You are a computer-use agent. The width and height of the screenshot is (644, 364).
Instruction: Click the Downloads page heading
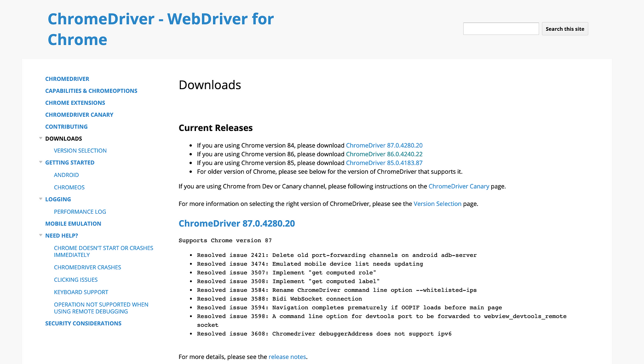210,85
